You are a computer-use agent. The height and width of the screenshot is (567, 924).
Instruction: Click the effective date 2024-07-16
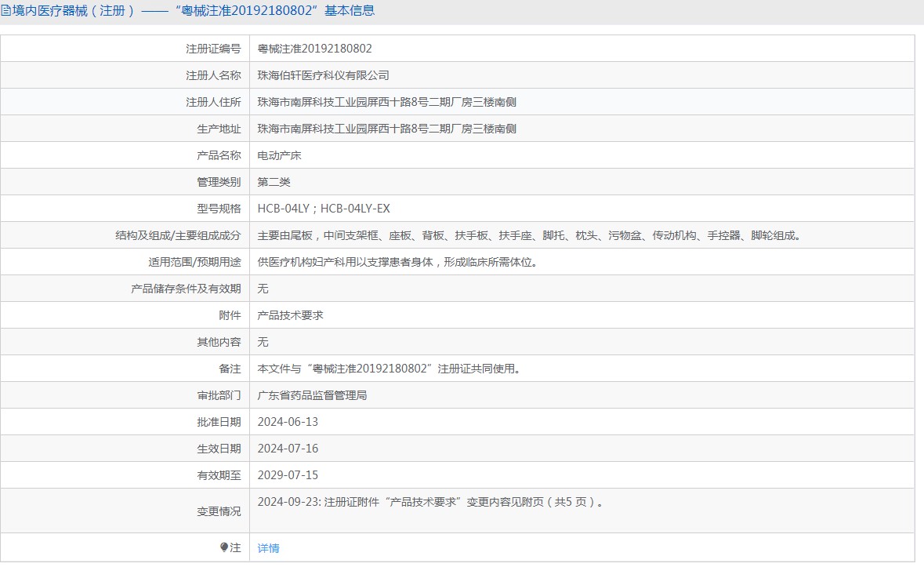[x=288, y=449]
